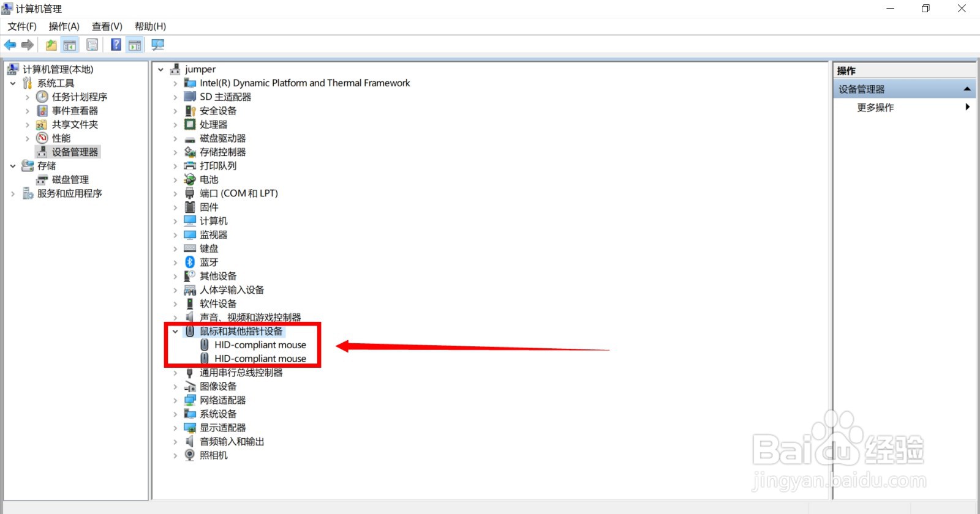Select Intel(R) Dynamic Platform and Thermal Framework
Image resolution: width=980 pixels, height=514 pixels.
pos(305,83)
